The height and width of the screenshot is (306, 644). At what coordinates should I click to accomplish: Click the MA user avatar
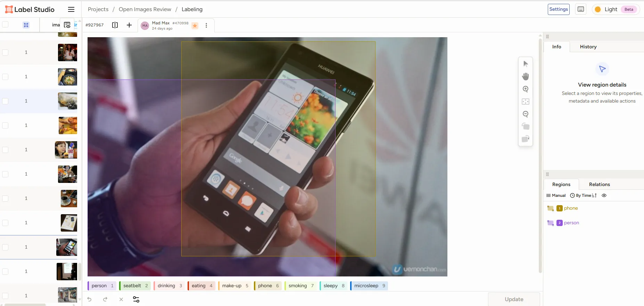[145, 25]
